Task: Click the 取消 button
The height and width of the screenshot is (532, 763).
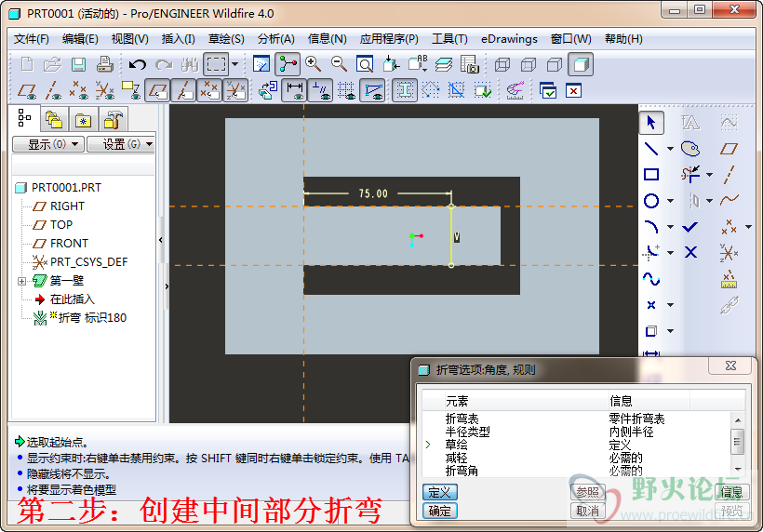Action: [587, 511]
